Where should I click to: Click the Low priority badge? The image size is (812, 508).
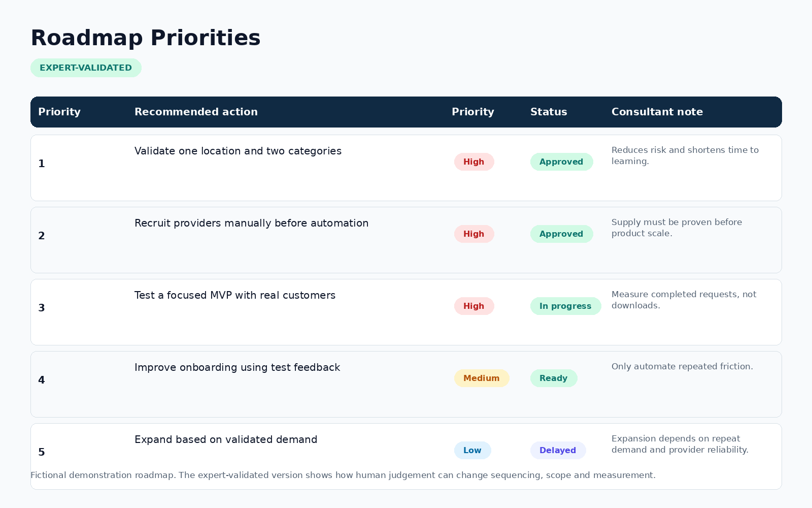point(472,450)
